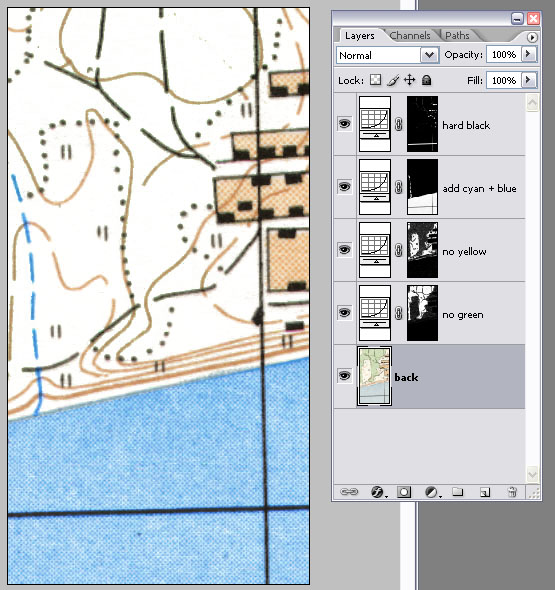Open the Layers palette options menu
Viewport: 555px width, 590px height.
tap(532, 37)
